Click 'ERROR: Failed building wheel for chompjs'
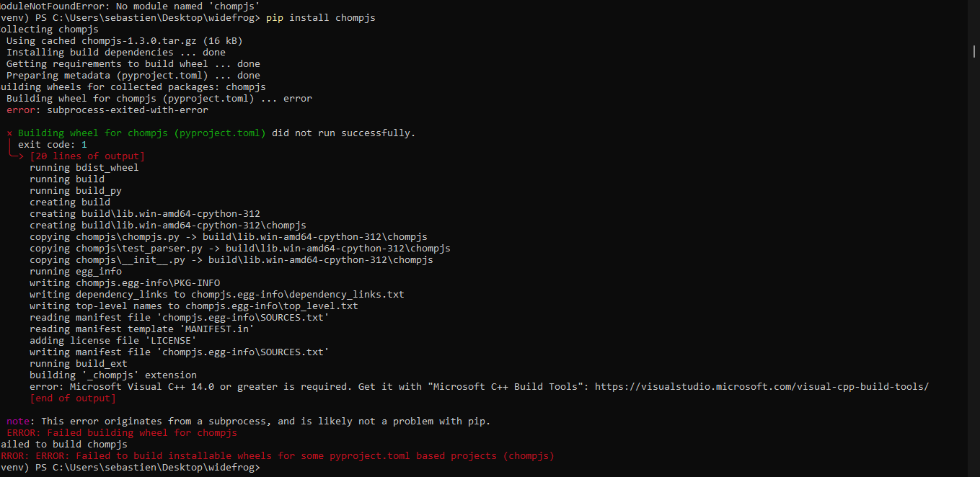Screen dimensions: 980x477 coord(122,433)
